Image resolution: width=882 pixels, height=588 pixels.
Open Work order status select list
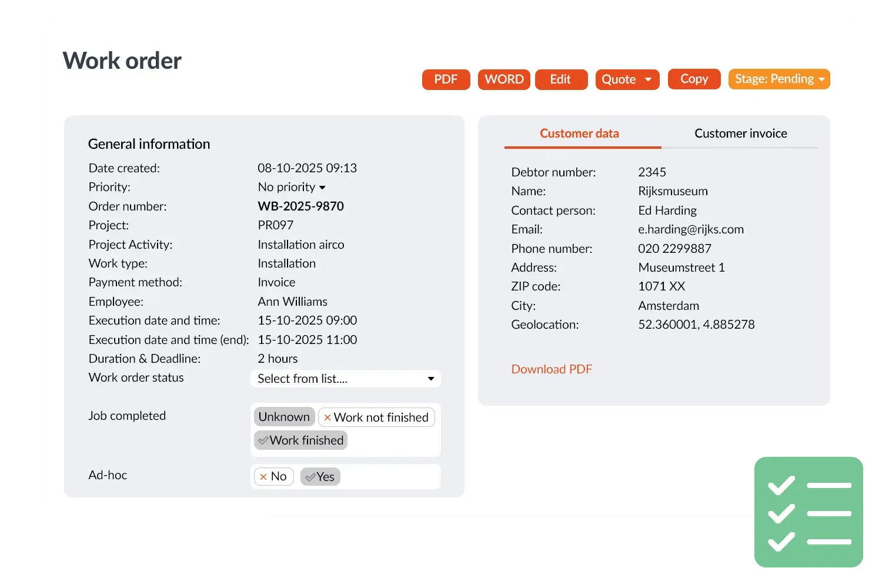tap(345, 379)
